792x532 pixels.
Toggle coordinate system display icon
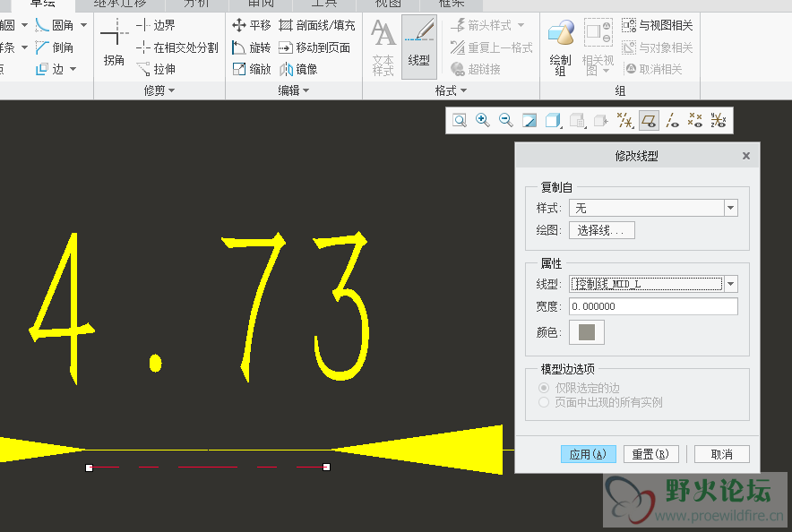[x=719, y=121]
